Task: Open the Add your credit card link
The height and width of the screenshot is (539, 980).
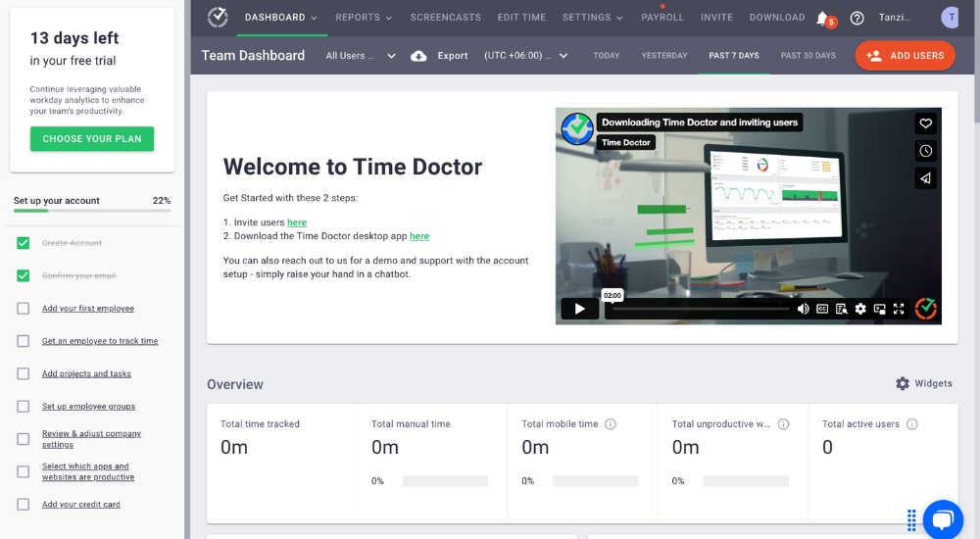Action: 80,505
